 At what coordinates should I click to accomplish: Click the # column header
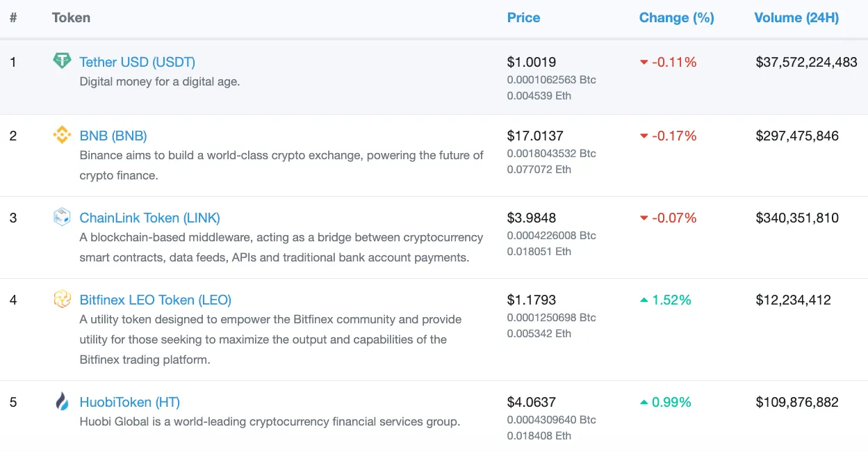(13, 17)
